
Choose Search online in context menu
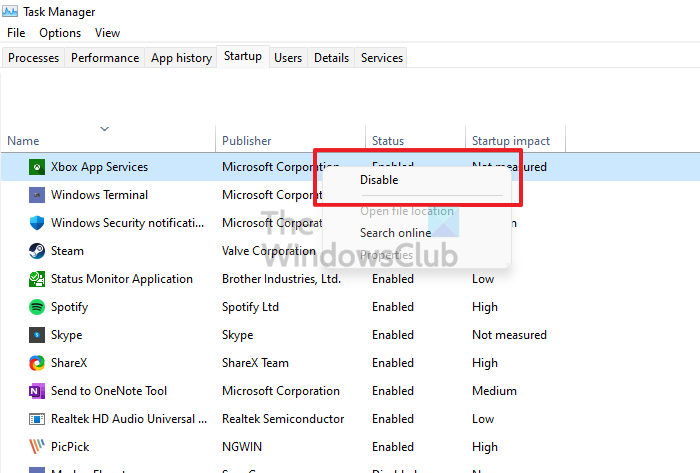(396, 233)
